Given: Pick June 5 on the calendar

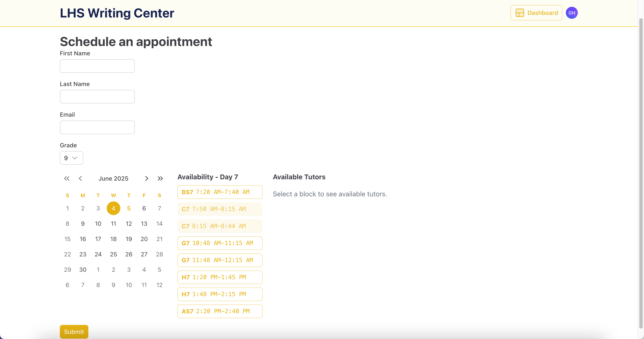Looking at the screenshot, I should [x=129, y=208].
